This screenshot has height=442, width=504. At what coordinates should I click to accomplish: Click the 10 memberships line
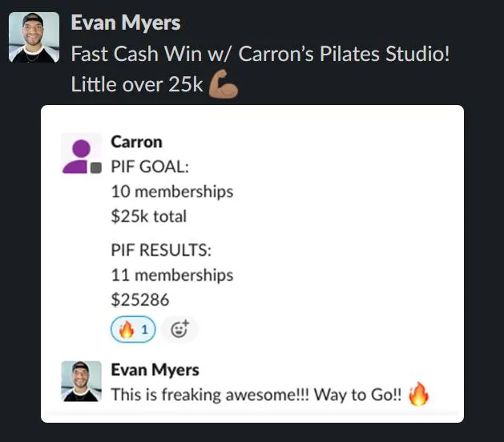tap(172, 192)
